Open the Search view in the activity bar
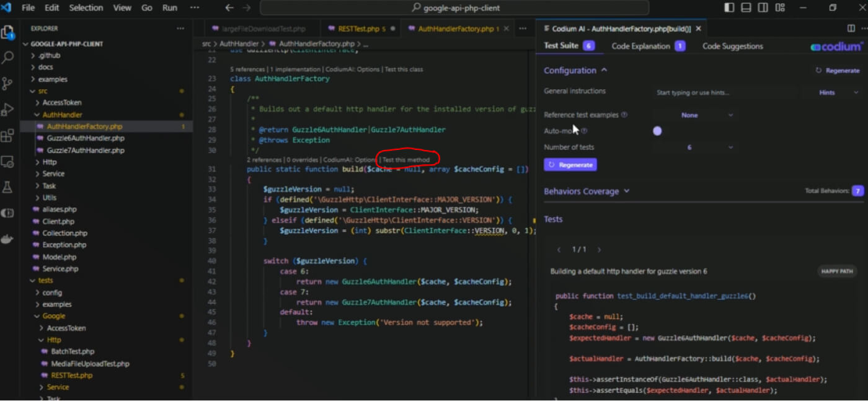 8,58
